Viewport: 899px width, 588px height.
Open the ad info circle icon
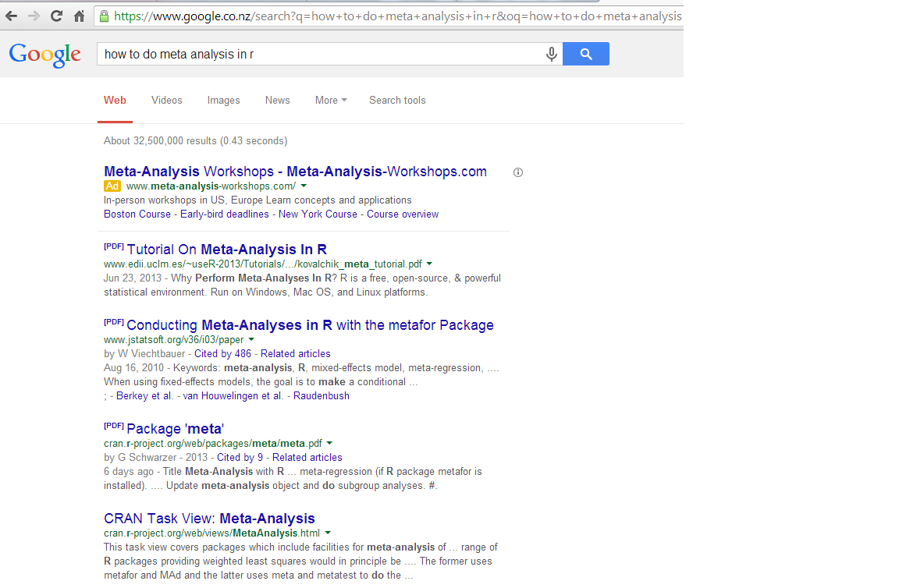click(517, 172)
